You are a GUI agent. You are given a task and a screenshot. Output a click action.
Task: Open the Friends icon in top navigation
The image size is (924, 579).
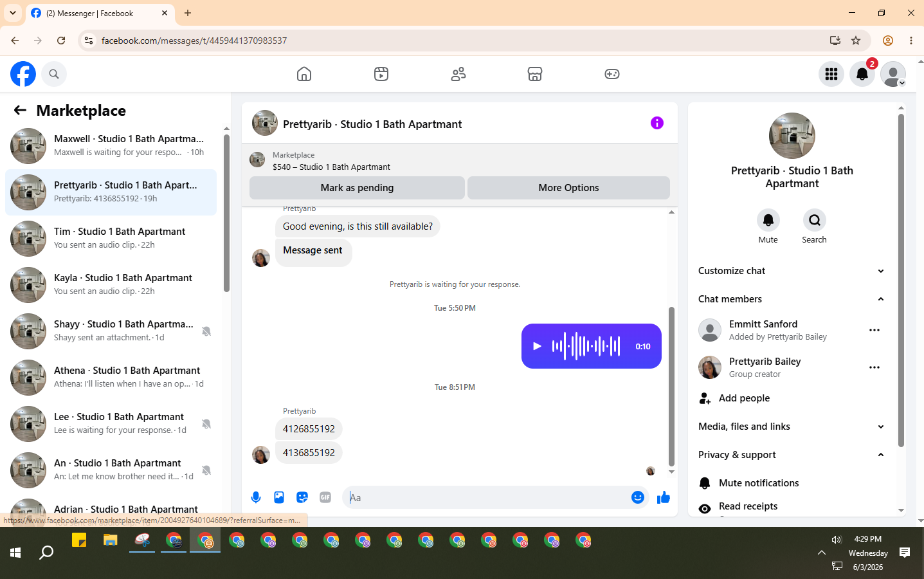pos(458,74)
